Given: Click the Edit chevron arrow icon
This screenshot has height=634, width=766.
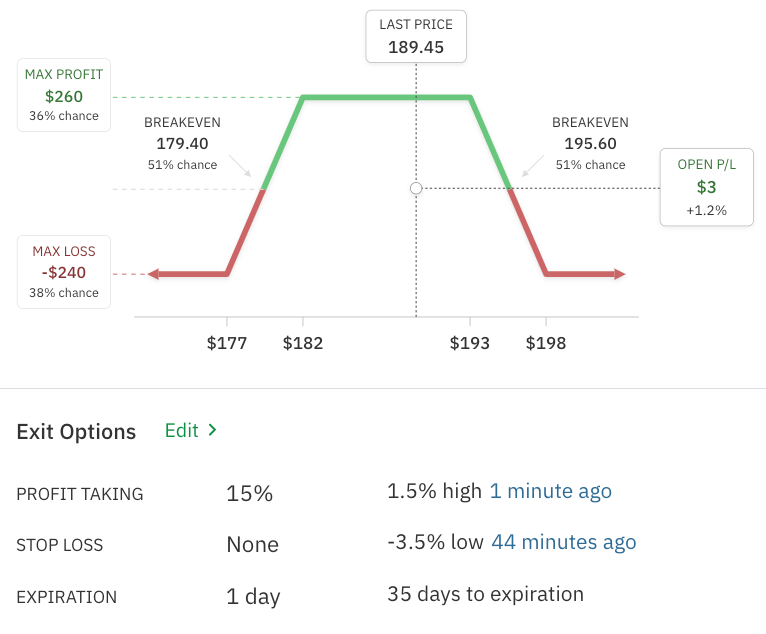Looking at the screenshot, I should point(212,430).
